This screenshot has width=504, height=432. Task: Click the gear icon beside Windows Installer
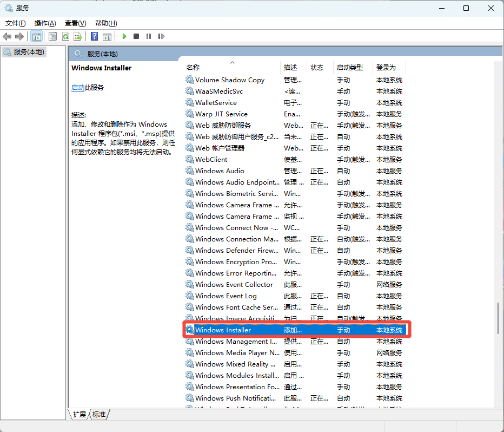(190, 330)
